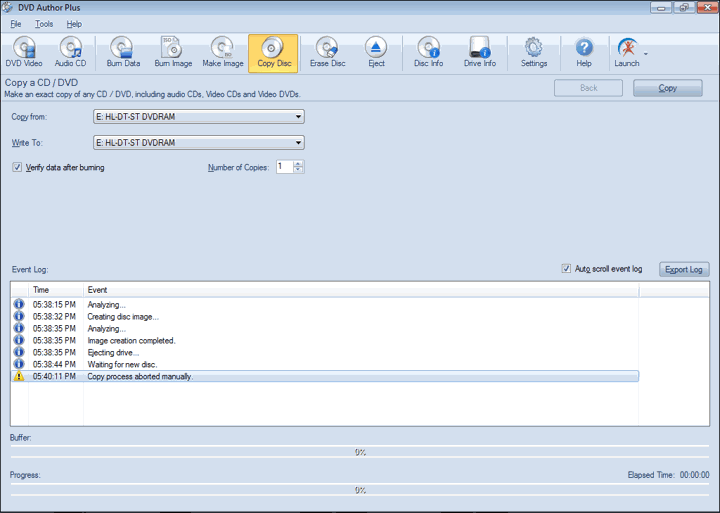Open the Disc Info tool
This screenshot has width=720, height=513.
click(428, 53)
